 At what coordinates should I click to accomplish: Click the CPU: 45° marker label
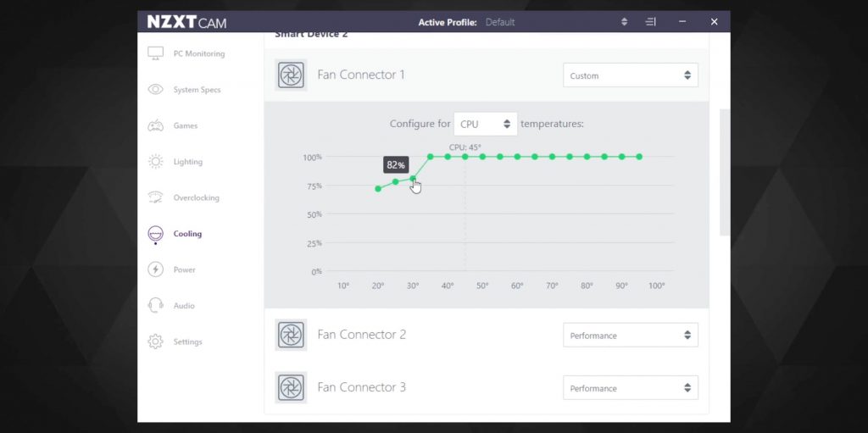click(x=465, y=147)
